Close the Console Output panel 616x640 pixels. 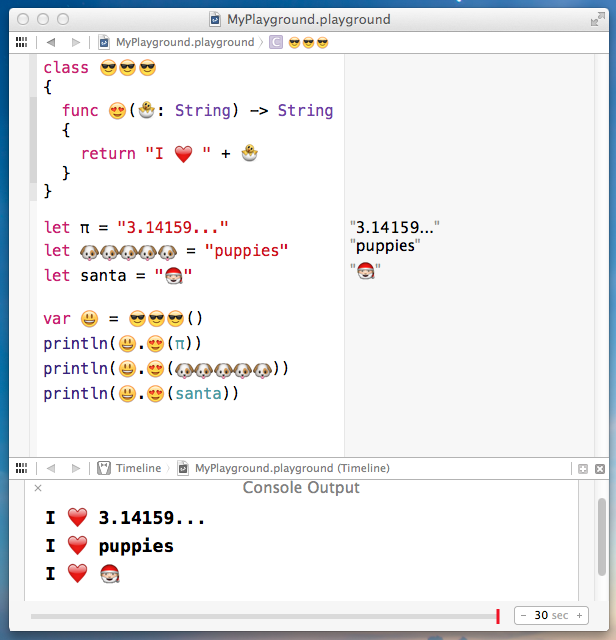[38, 488]
